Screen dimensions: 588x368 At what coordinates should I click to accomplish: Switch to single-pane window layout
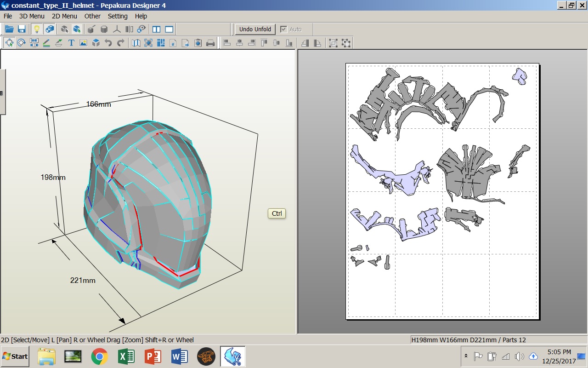170,29
